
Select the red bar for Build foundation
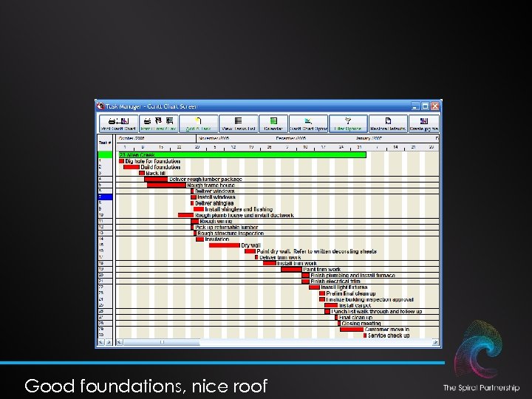click(132, 167)
